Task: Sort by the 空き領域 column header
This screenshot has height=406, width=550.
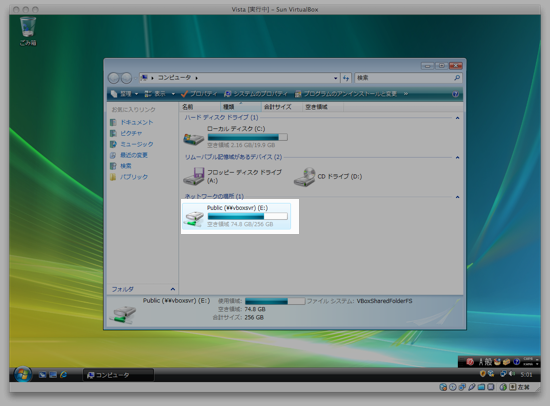Action: point(323,107)
